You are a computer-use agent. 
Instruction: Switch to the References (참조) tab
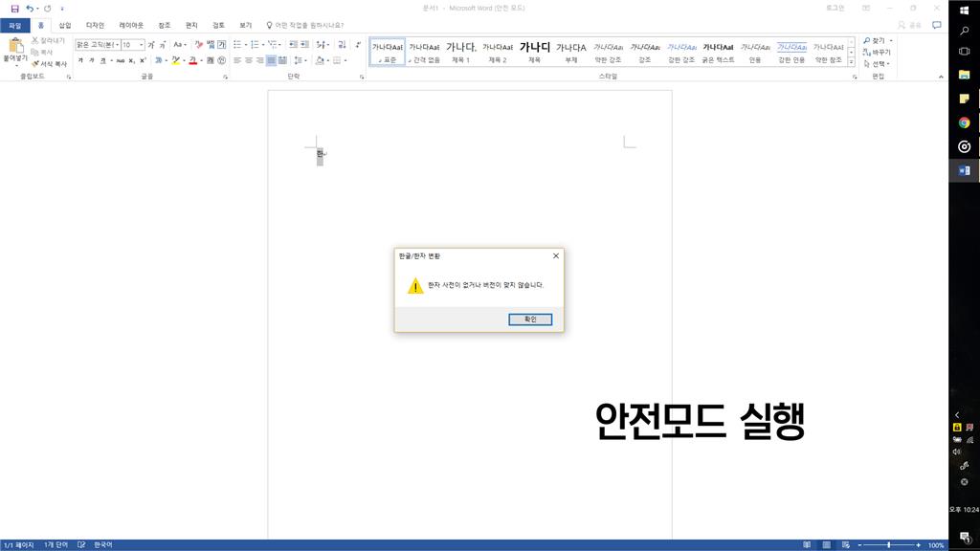pyautogui.click(x=165, y=26)
